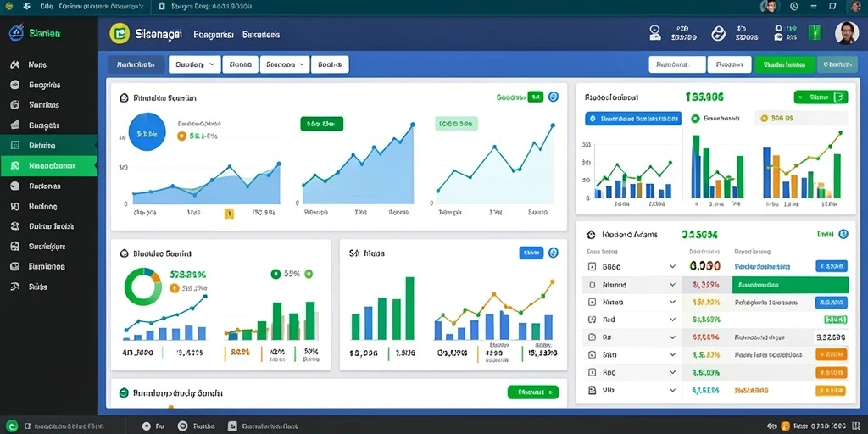Viewport: 868px width, 434px height.
Task: Open the Fosgoriss header menu item
Action: pos(214,34)
